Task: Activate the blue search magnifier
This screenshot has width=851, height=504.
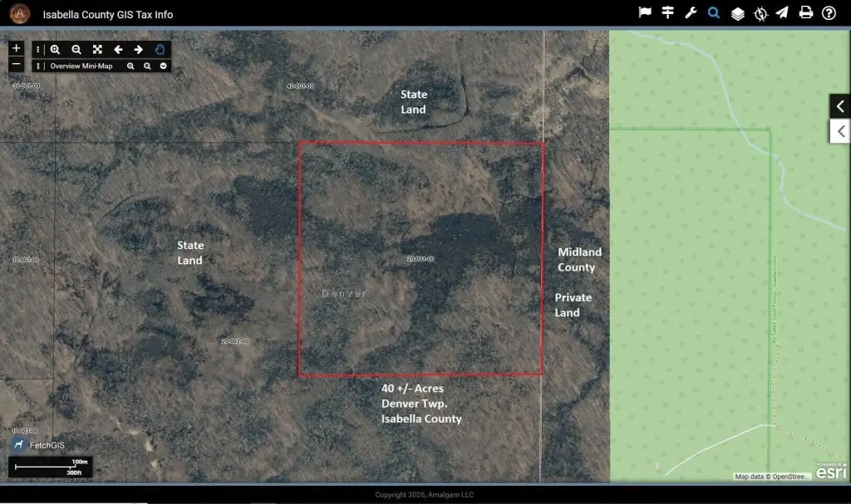Action: [x=714, y=12]
